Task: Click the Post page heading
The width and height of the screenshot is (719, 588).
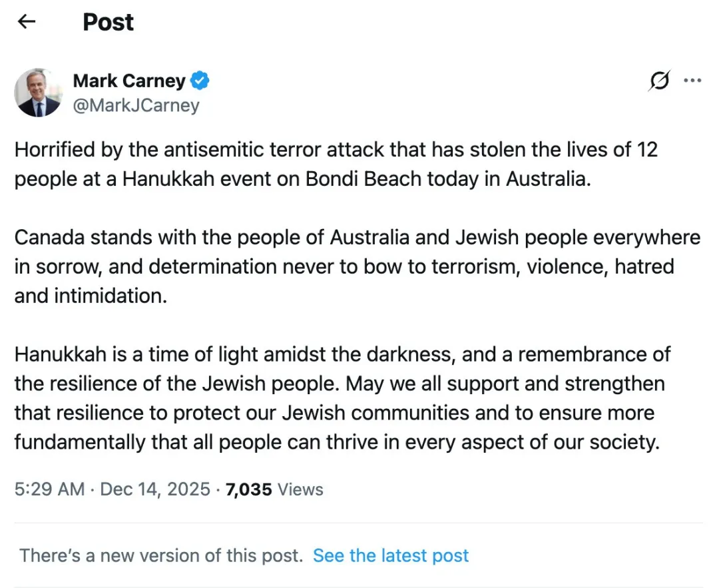Action: coord(108,22)
